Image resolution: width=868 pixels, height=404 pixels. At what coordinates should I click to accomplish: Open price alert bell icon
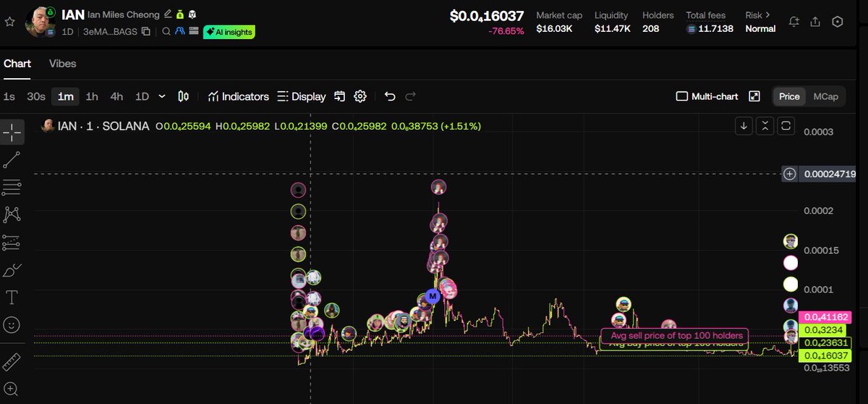click(794, 22)
